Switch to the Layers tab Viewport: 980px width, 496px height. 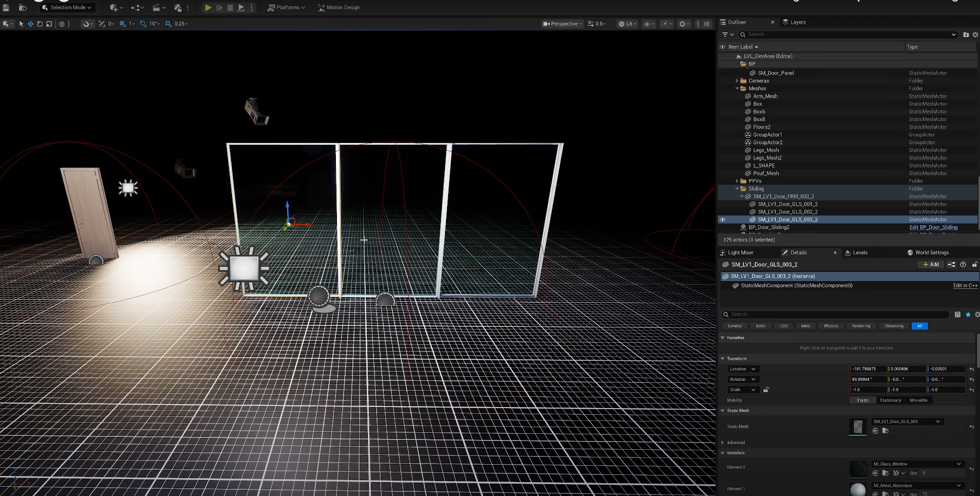coord(797,22)
